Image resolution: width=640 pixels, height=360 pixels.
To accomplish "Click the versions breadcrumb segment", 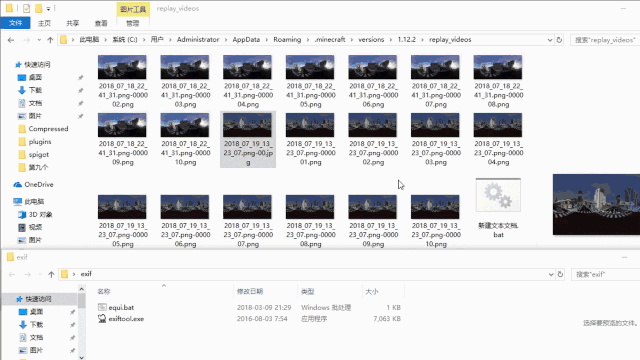I will click(371, 40).
